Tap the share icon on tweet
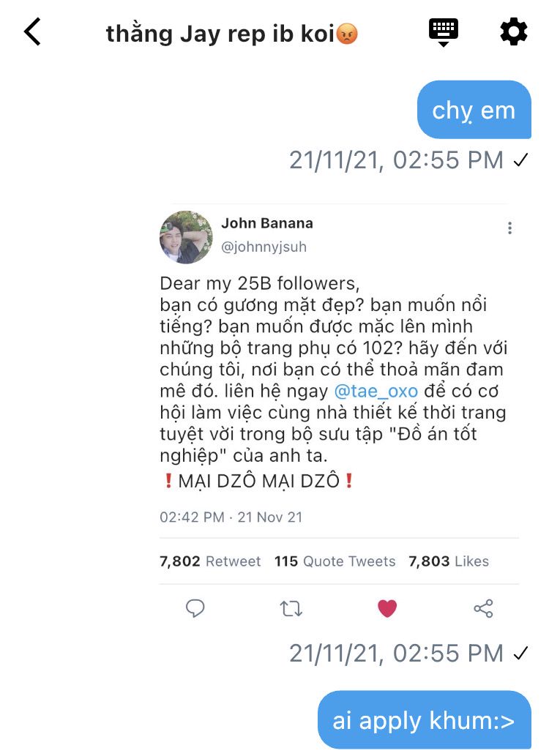 point(483,608)
